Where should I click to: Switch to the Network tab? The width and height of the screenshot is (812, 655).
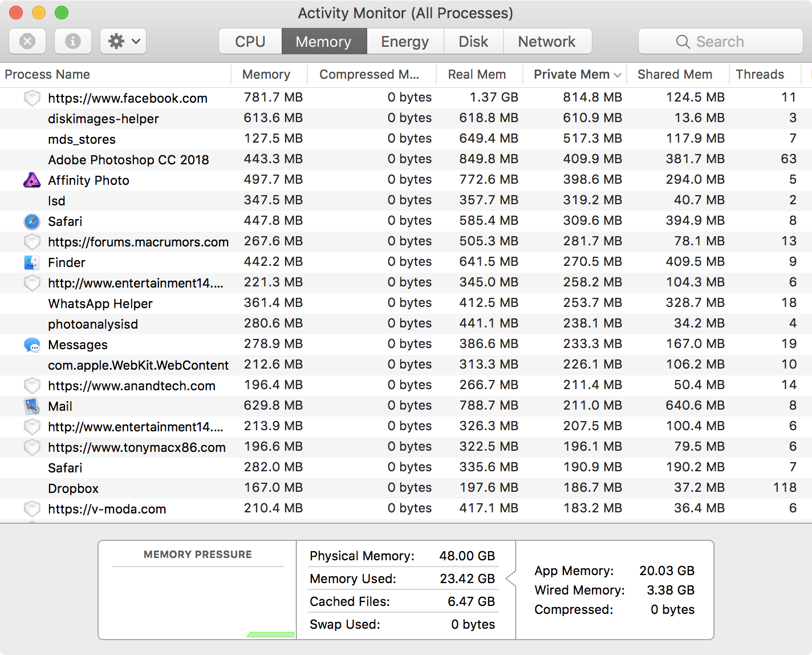547,42
